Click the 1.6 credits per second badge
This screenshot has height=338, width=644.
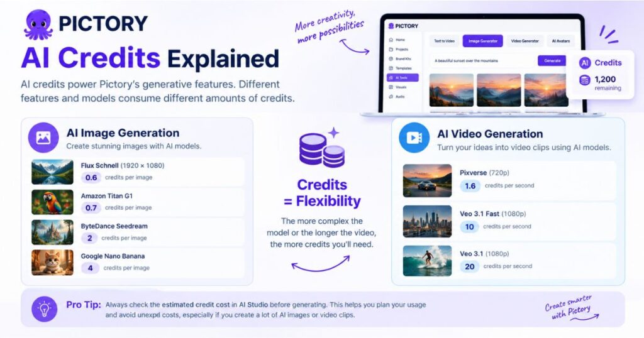[x=470, y=186]
